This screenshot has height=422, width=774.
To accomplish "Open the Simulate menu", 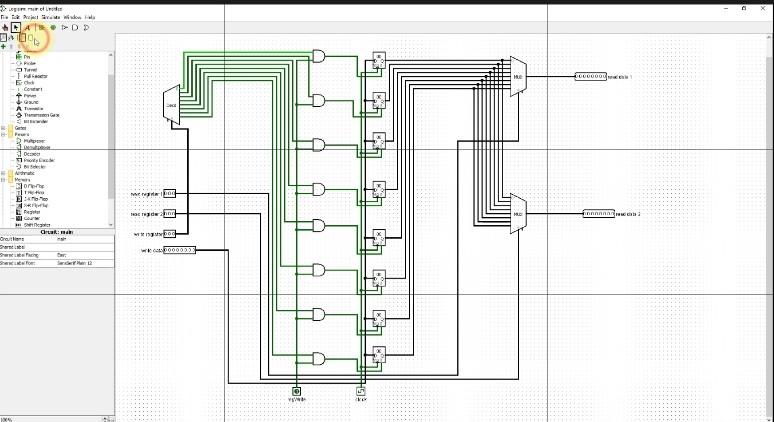I will coord(51,17).
